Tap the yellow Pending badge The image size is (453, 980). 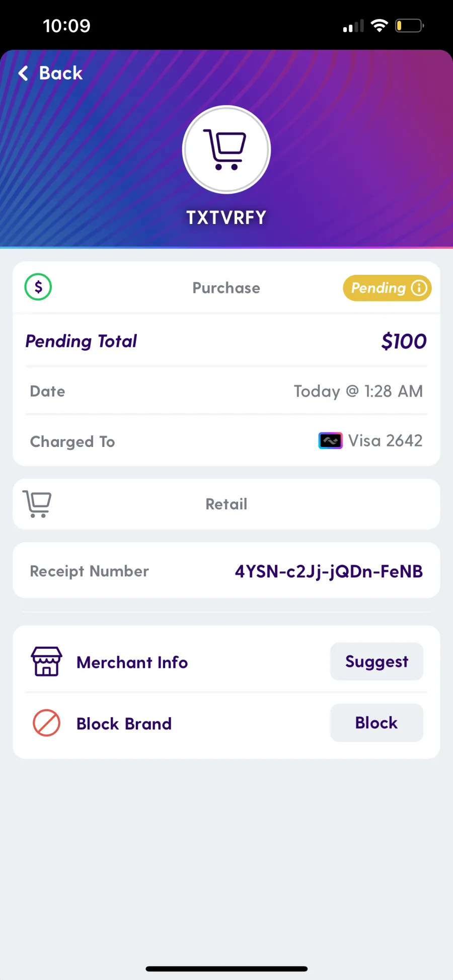(x=387, y=288)
